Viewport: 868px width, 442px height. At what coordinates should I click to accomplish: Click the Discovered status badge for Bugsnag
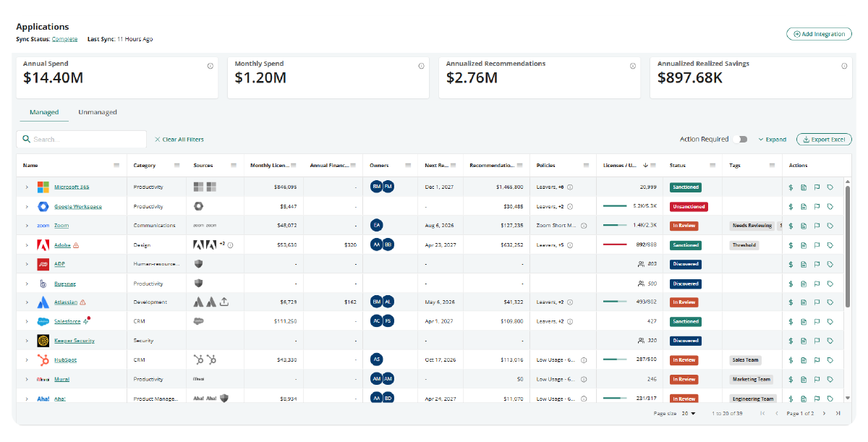click(x=685, y=284)
